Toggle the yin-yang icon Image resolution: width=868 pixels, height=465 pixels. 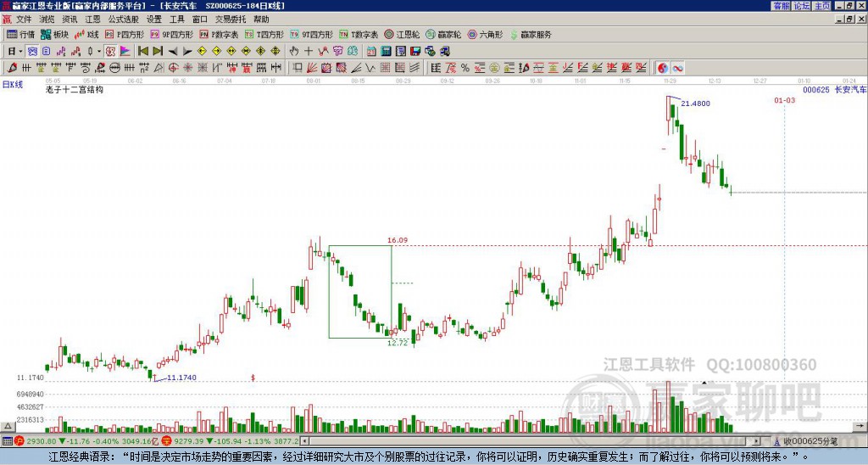pos(663,68)
